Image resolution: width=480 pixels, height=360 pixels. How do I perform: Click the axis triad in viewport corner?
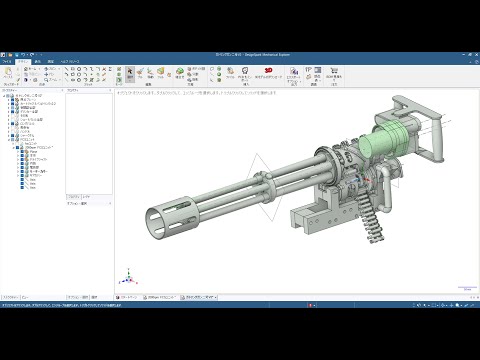click(x=129, y=277)
